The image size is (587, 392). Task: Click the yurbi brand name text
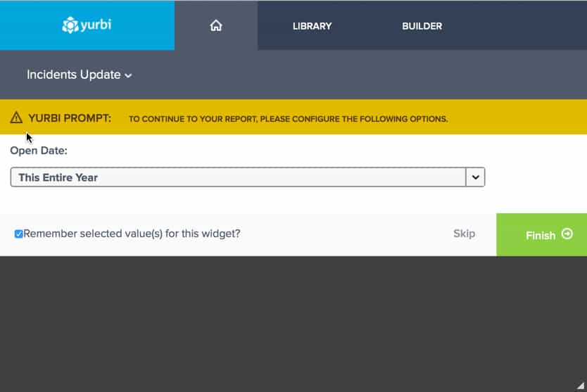pos(96,25)
